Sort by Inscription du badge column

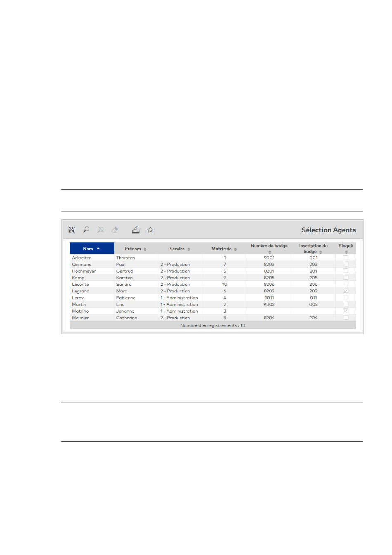pos(313,249)
